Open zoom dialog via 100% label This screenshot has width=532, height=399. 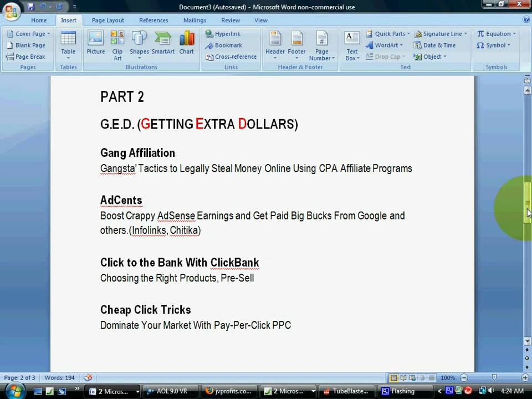[448, 377]
